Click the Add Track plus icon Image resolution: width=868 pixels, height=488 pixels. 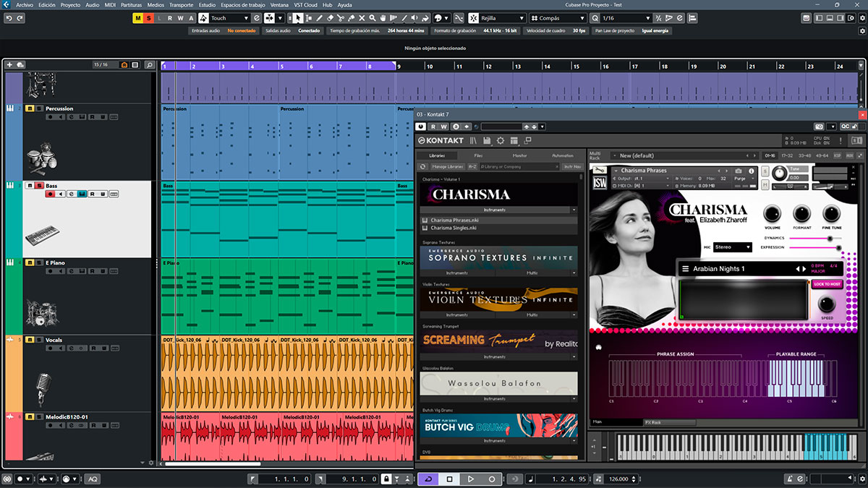click(x=9, y=65)
